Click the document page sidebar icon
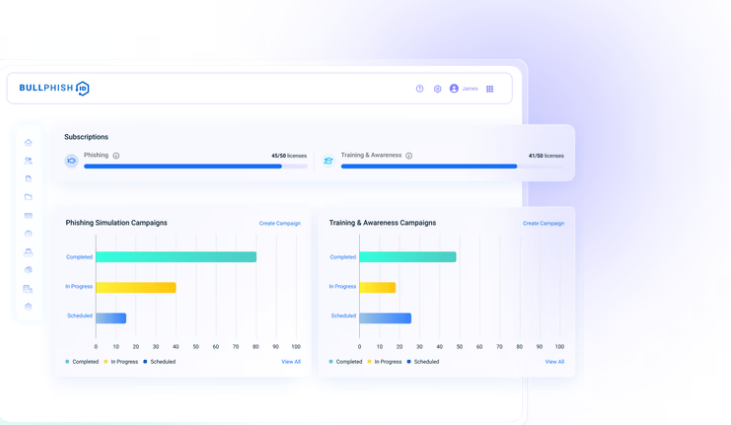 click(x=28, y=178)
